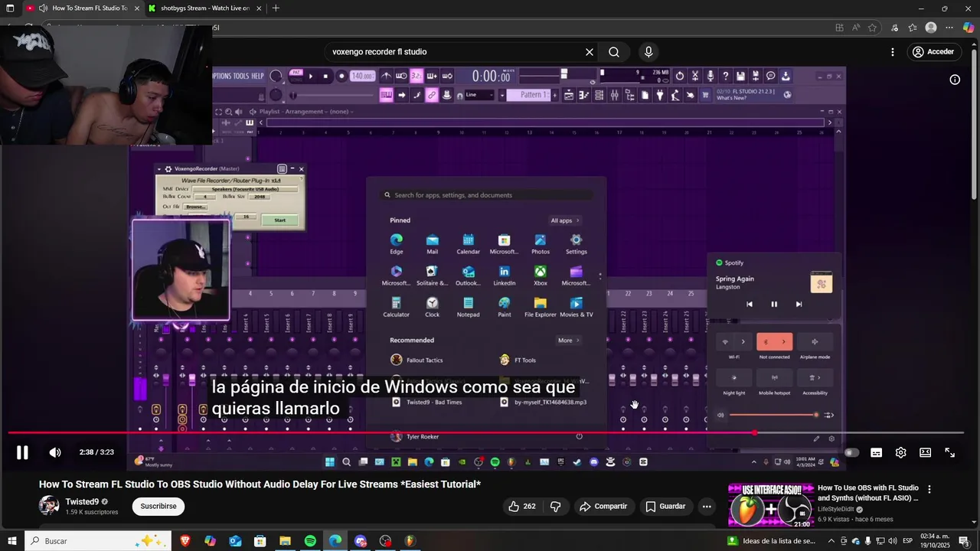Start voice search with the microphone
The image size is (980, 551).
[x=648, y=52]
